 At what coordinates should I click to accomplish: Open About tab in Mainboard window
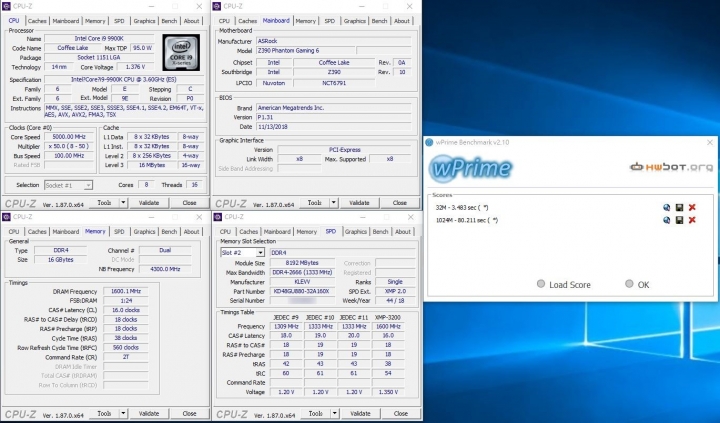[x=402, y=21]
